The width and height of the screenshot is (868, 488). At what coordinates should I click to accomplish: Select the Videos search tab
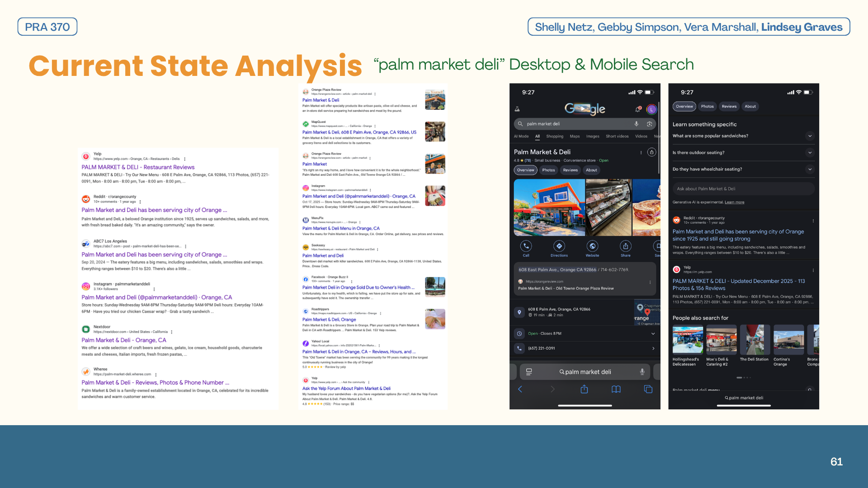coord(641,136)
